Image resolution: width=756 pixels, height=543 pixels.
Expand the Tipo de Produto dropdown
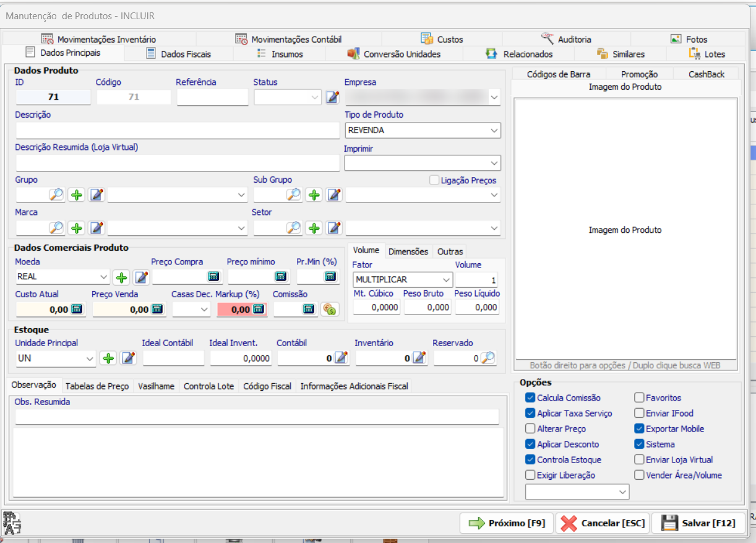[x=423, y=131]
